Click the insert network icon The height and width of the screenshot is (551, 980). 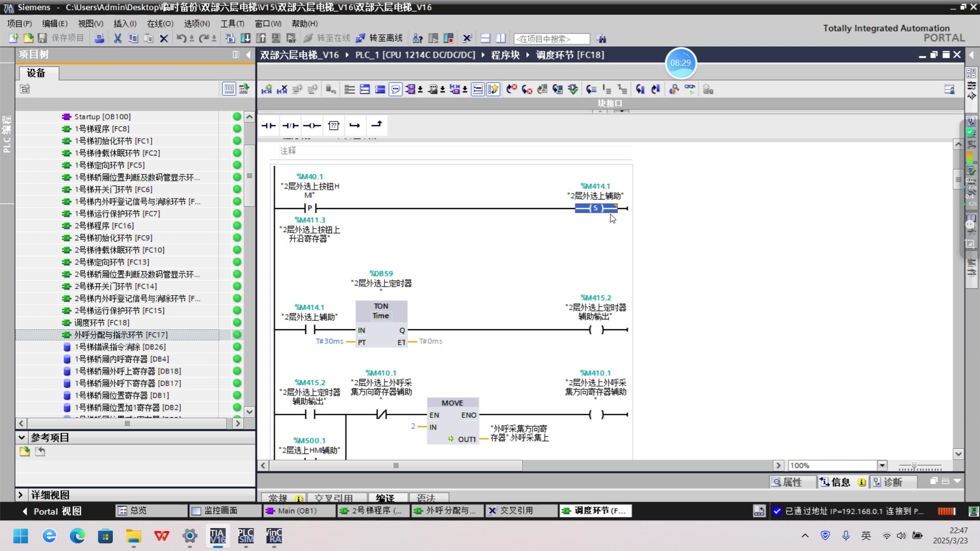point(266,89)
